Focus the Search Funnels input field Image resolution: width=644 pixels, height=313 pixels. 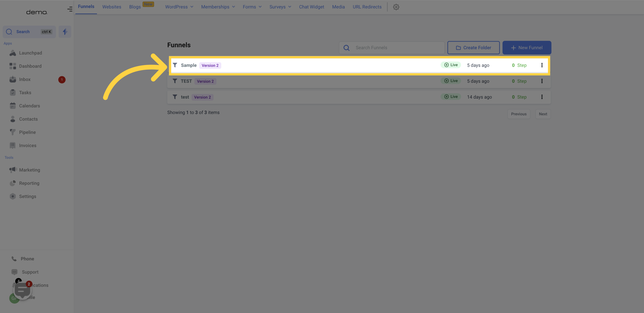click(x=391, y=48)
